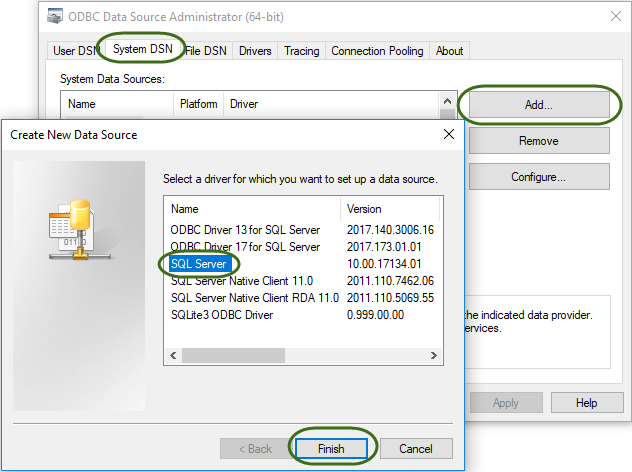Click the greyed-out Apply button
The image size is (632, 472).
pyautogui.click(x=506, y=403)
